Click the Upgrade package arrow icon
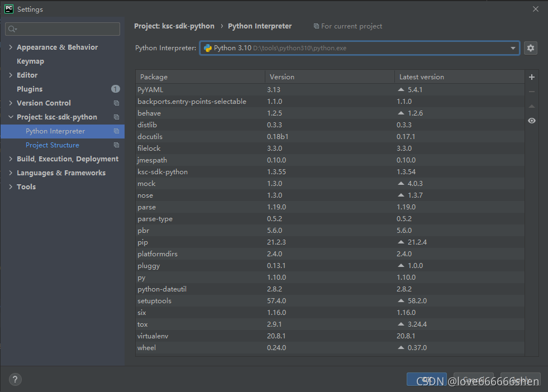This screenshot has height=392, width=548. pyautogui.click(x=531, y=106)
